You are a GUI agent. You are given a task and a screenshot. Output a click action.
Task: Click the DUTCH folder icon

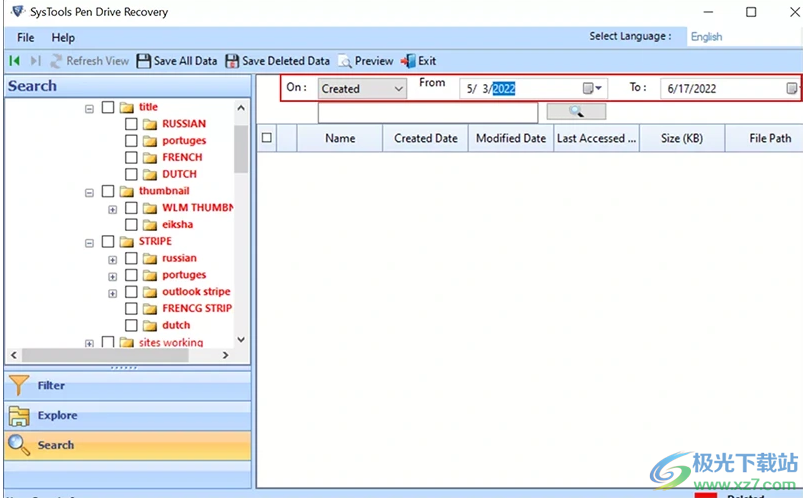click(x=150, y=174)
